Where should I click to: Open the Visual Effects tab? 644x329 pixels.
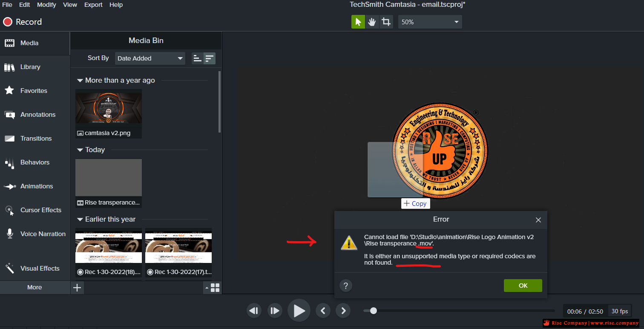coord(35,268)
